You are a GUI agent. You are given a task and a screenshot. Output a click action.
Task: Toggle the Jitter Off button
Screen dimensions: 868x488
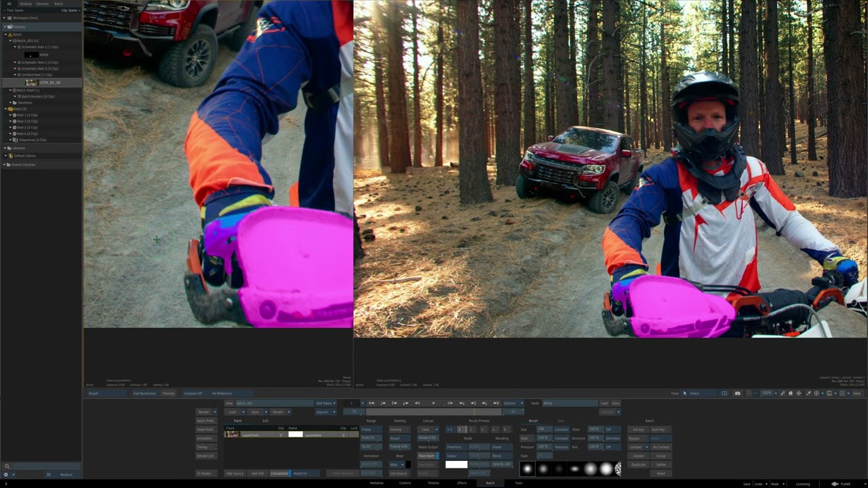point(612,430)
